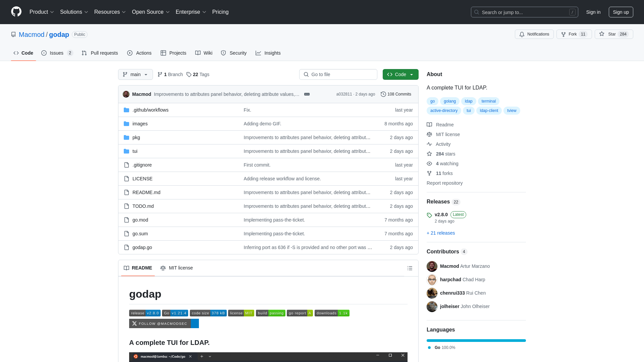The width and height of the screenshot is (644, 362).
Task: Expand the main branch dropdown
Action: (x=136, y=74)
